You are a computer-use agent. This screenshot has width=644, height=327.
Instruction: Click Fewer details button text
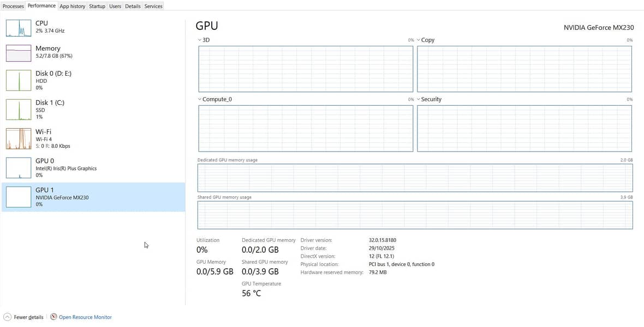tap(28, 317)
